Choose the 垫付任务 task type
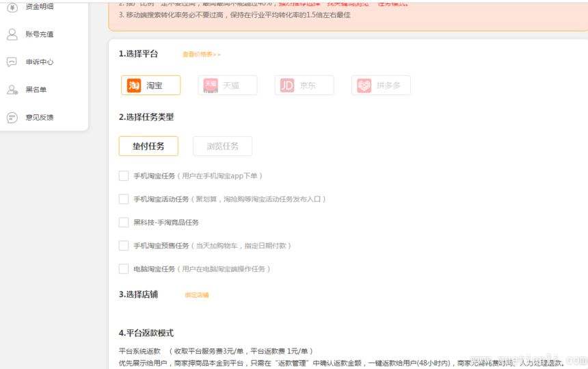Image resolution: width=588 pixels, height=369 pixels. [148, 146]
